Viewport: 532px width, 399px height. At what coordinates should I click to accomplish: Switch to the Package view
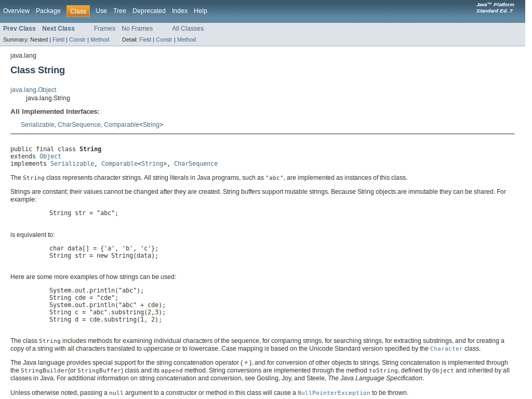click(x=48, y=10)
